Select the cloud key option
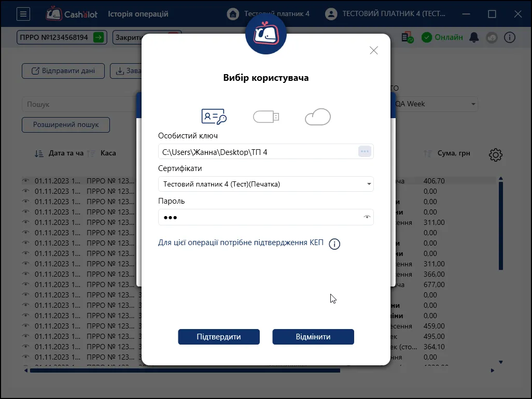Image resolution: width=532 pixels, height=399 pixels. click(x=317, y=117)
